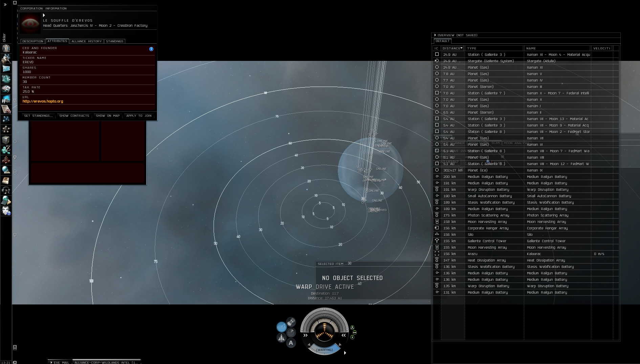Expand the EVE Mail channel tab arrow
The width and height of the screenshot is (640, 364).
[51, 362]
